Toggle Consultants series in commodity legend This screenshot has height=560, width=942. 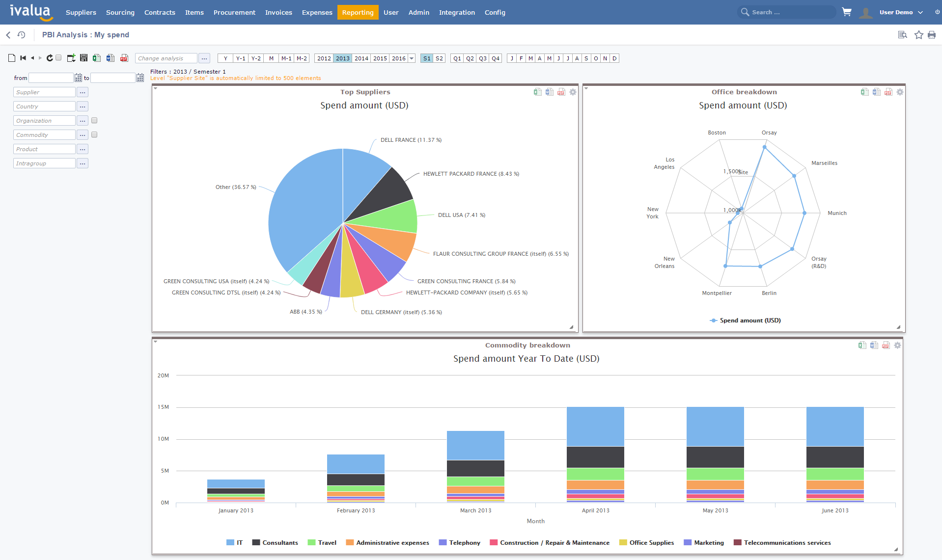point(275,542)
